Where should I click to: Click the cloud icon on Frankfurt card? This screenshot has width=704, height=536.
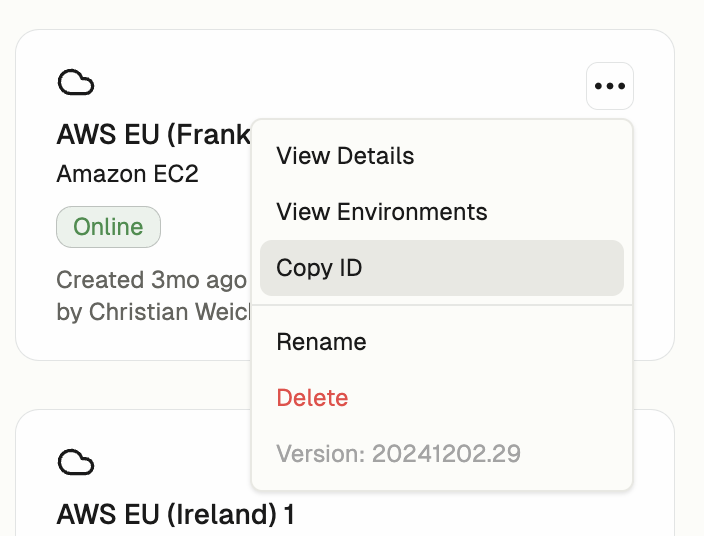pyautogui.click(x=76, y=83)
